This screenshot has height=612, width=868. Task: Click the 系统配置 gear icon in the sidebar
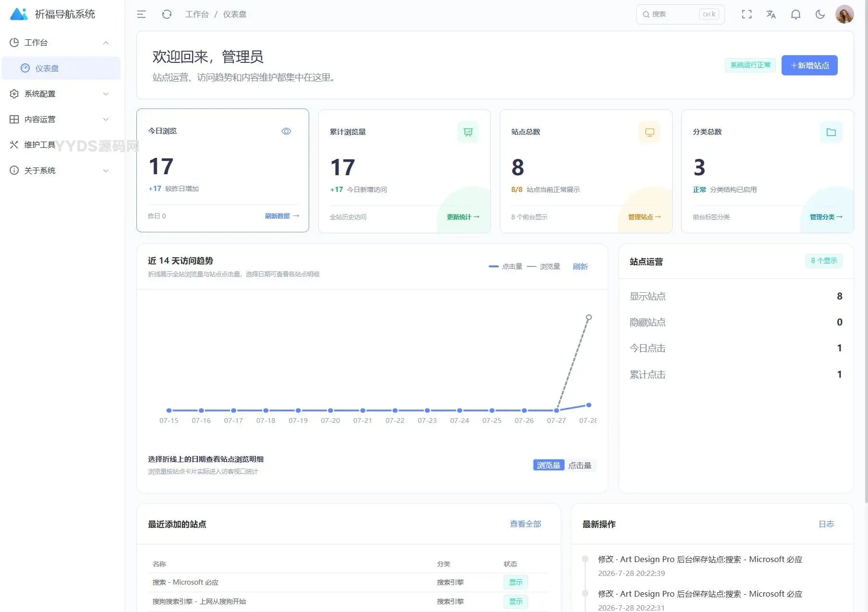[x=14, y=94]
